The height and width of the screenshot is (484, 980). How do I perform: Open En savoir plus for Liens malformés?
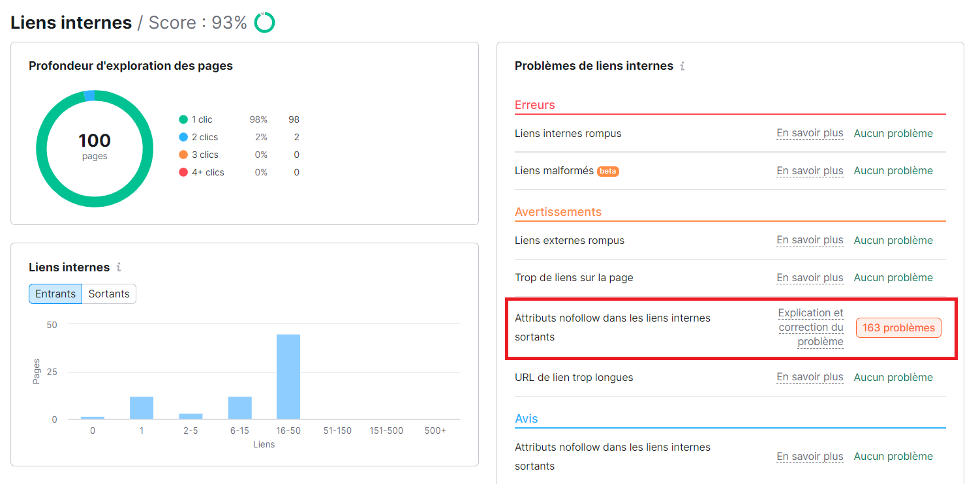(x=810, y=170)
